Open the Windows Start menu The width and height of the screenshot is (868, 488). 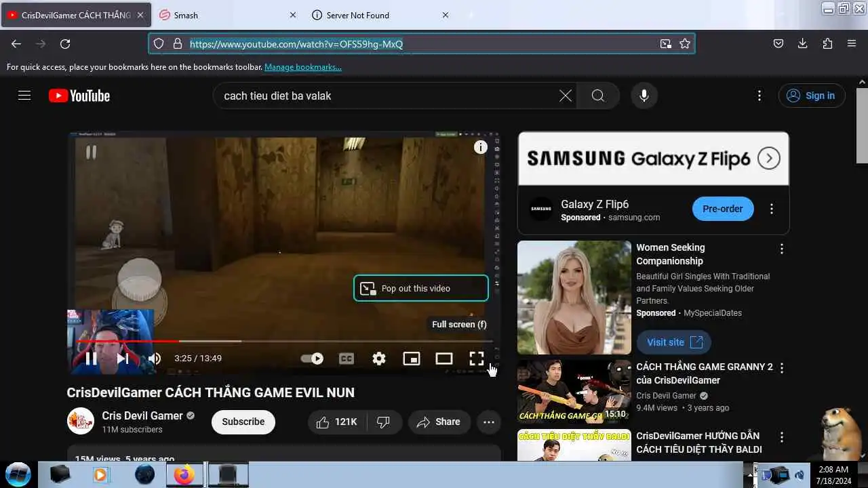pyautogui.click(x=18, y=474)
